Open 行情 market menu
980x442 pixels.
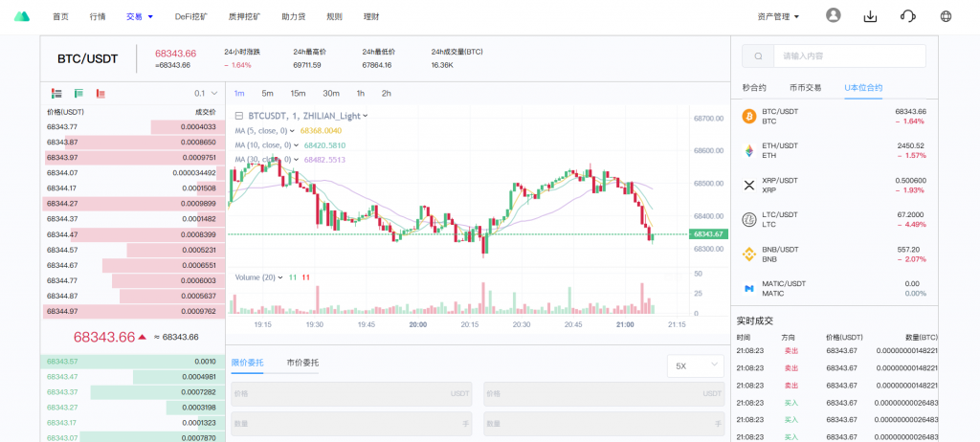[x=98, y=17]
